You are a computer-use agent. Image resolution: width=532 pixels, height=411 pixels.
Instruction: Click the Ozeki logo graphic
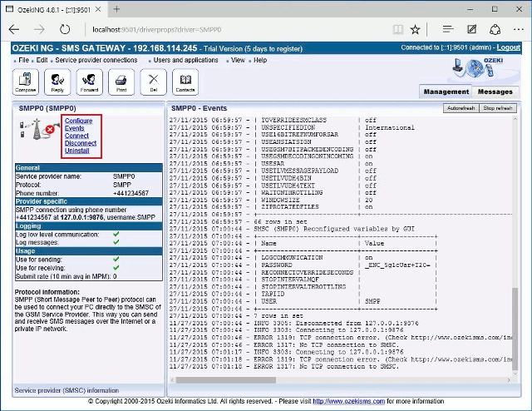(x=478, y=68)
